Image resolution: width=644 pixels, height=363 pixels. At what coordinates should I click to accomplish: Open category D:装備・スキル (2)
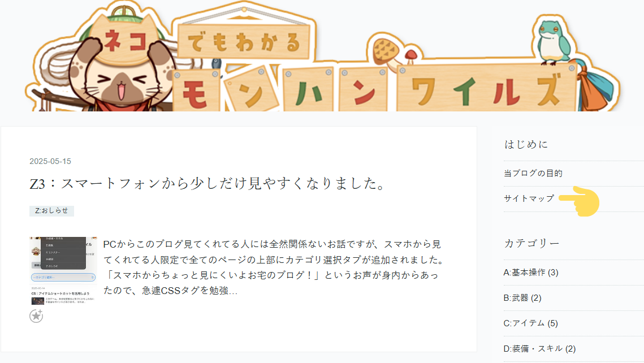pos(539,349)
